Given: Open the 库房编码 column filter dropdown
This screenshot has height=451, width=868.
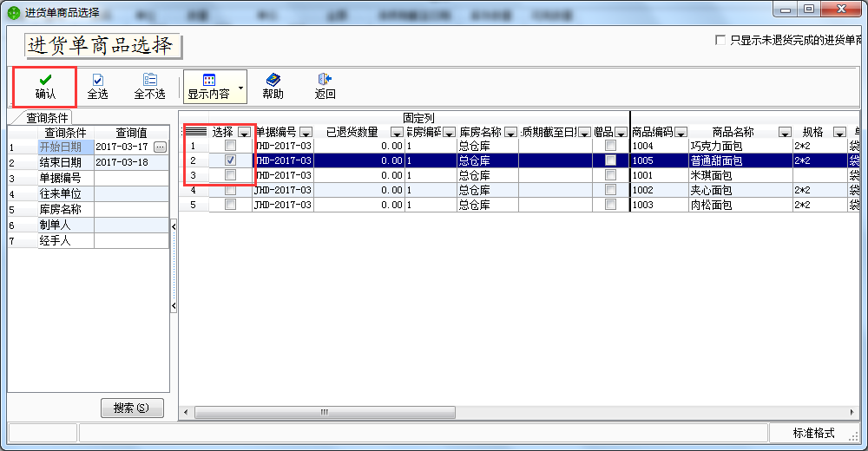Looking at the screenshot, I should pos(449,132).
